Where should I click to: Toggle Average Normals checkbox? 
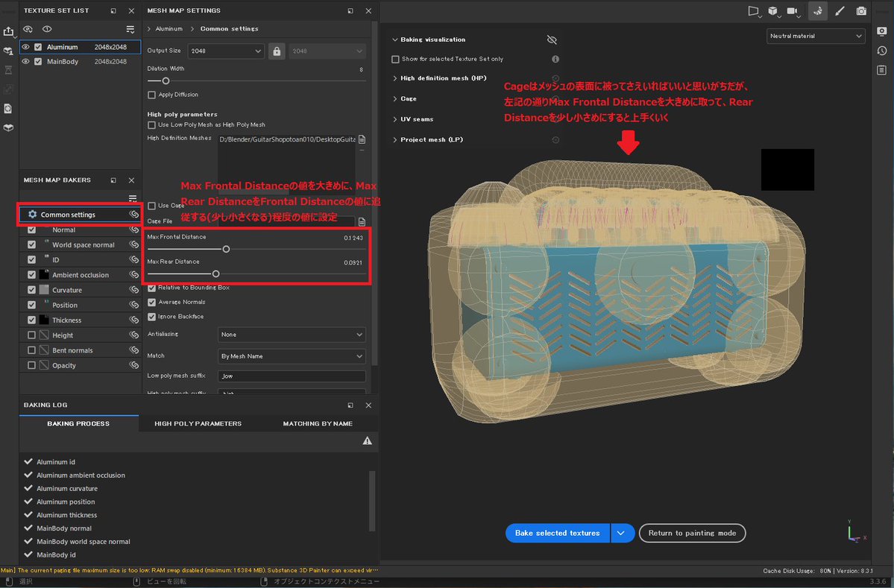pyautogui.click(x=151, y=302)
